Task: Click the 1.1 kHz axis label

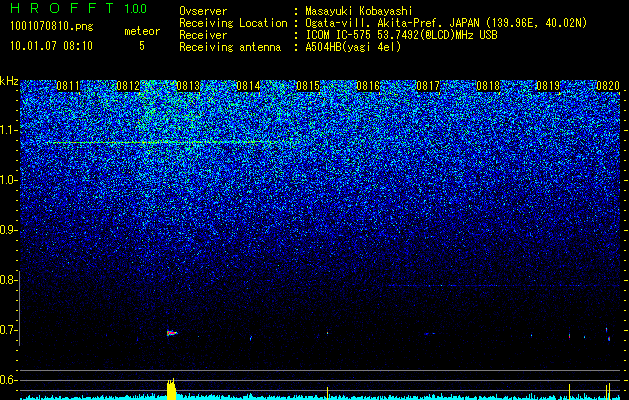Action: [7, 130]
